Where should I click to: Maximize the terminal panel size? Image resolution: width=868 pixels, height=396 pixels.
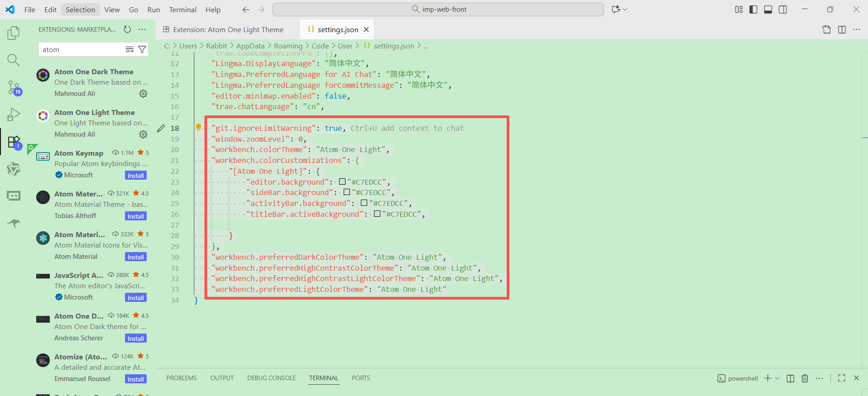pyautogui.click(x=842, y=378)
